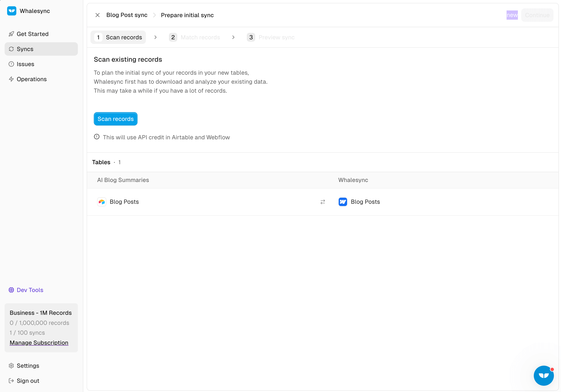Viewport: 561px width, 392px height.
Task: Open the Whalesync chat bubble
Action: [x=544, y=375]
